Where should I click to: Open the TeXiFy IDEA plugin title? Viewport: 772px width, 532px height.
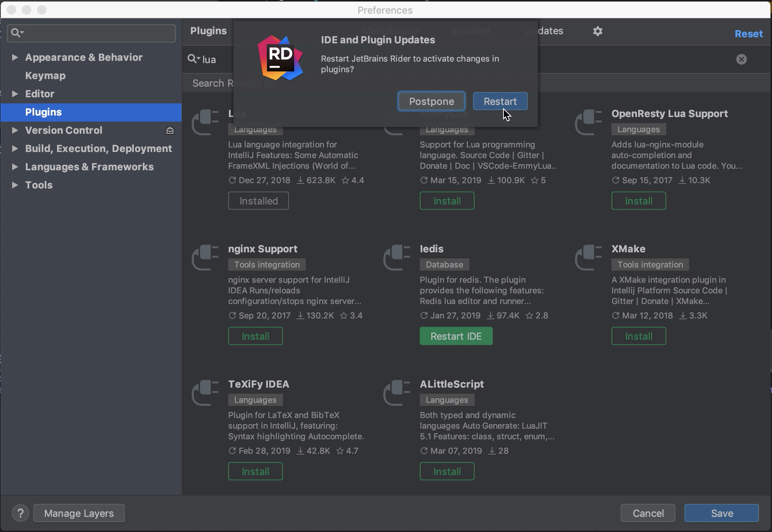[259, 384]
